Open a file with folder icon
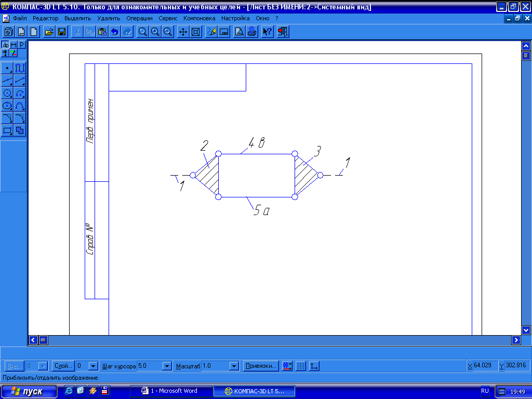This screenshot has height=399, width=532. tap(49, 32)
